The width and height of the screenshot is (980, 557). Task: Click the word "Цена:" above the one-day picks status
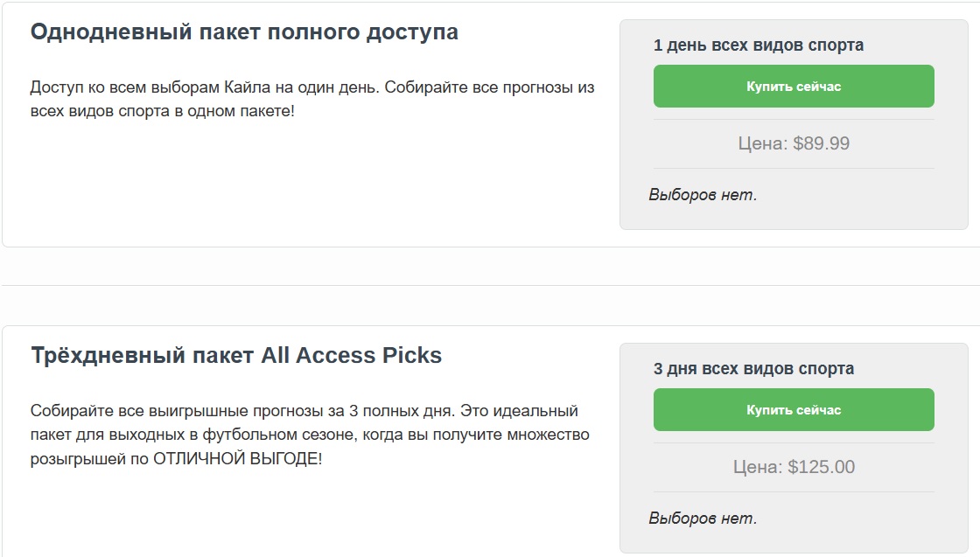pyautogui.click(x=762, y=143)
